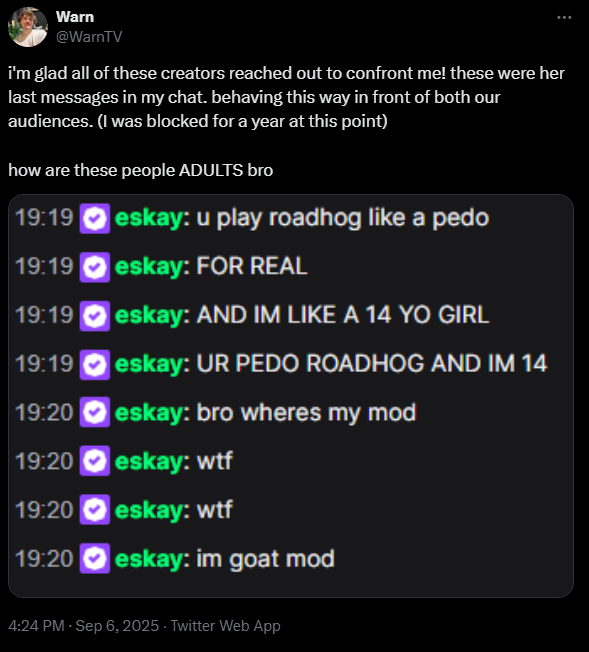Click the tweet text 'how are these people ADULTS bro'
Viewport: 589px width, 652px height.
coord(141,170)
